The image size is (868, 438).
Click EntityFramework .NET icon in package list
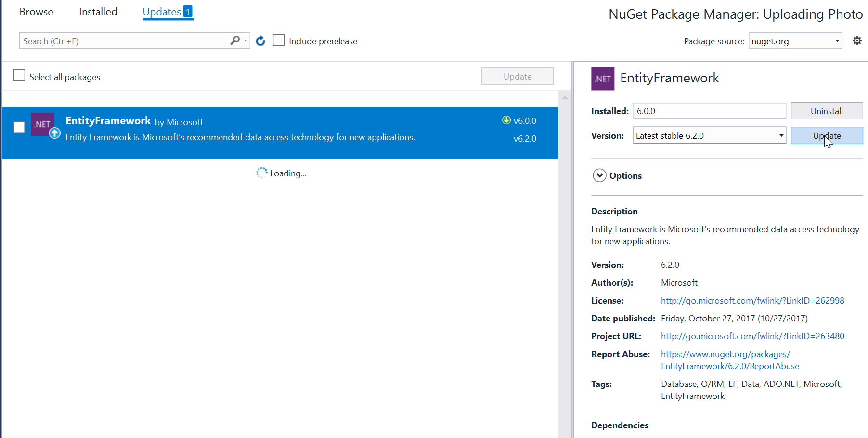pos(42,124)
